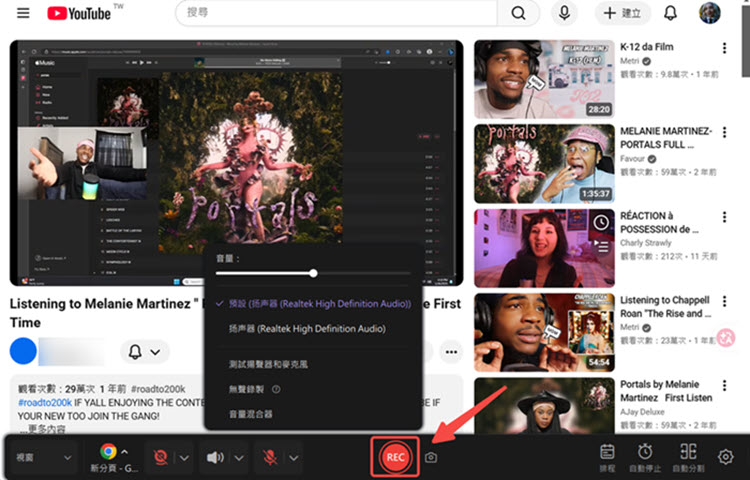Open more options for PORTALS FULL video
Screen dimensions: 750x480
tap(724, 132)
